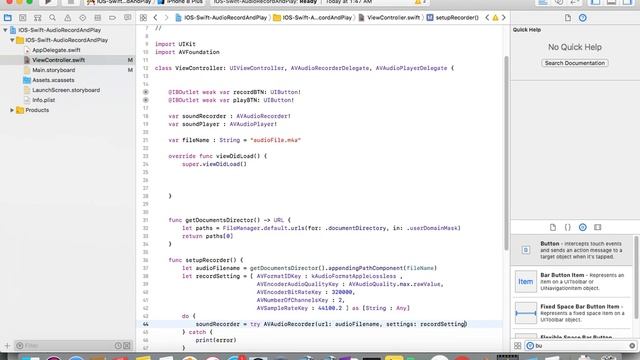Open the Source Control navigator
The image size is (640, 360).
click(22, 18)
